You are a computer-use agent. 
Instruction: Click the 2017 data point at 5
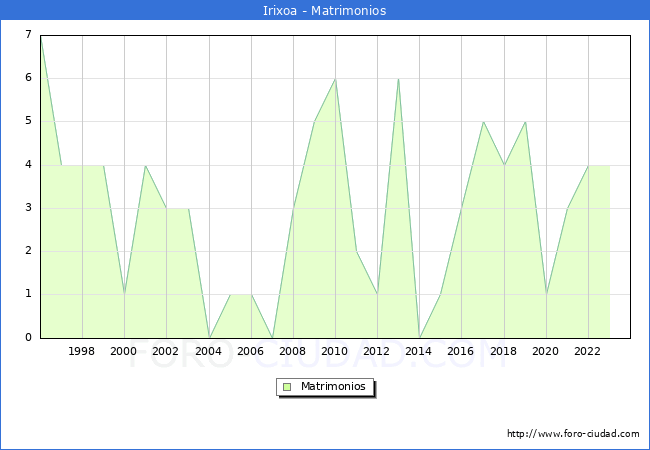(x=483, y=122)
